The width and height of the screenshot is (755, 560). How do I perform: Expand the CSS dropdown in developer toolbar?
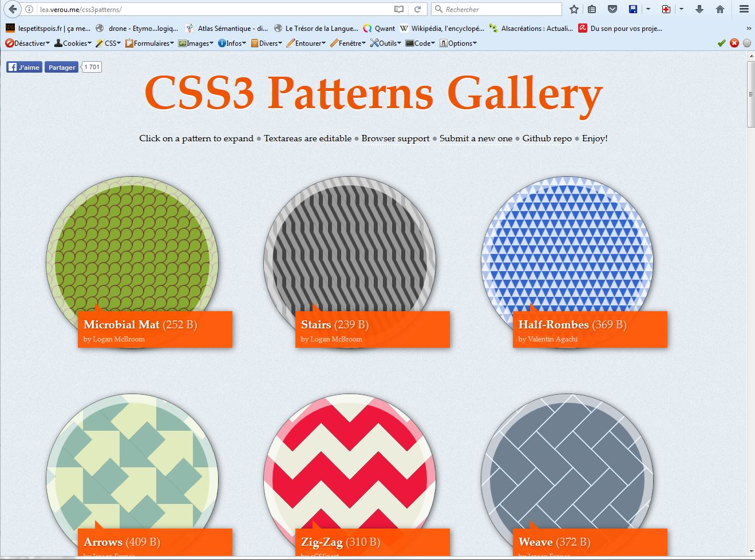[108, 43]
